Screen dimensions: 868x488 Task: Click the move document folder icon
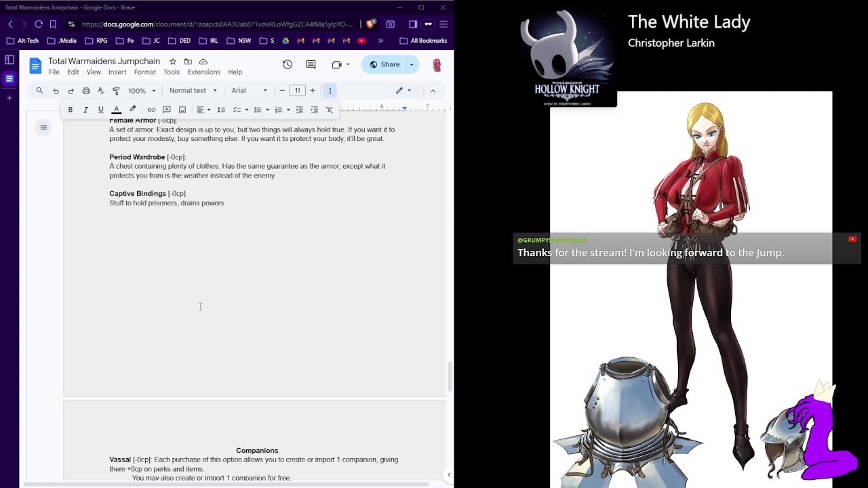pyautogui.click(x=188, y=62)
